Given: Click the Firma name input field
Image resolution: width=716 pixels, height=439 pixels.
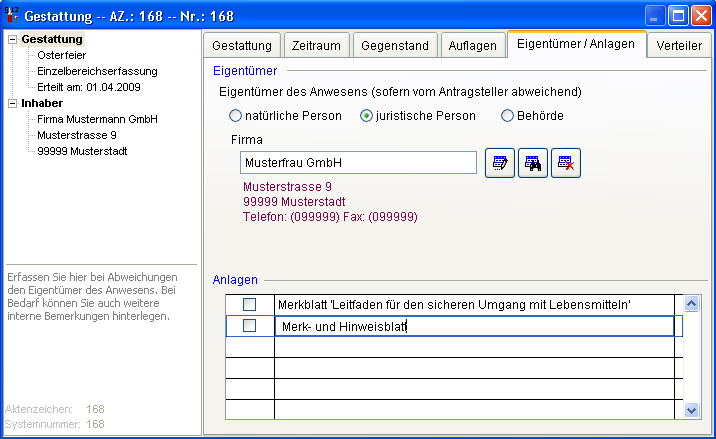Looking at the screenshot, I should tap(358, 163).
